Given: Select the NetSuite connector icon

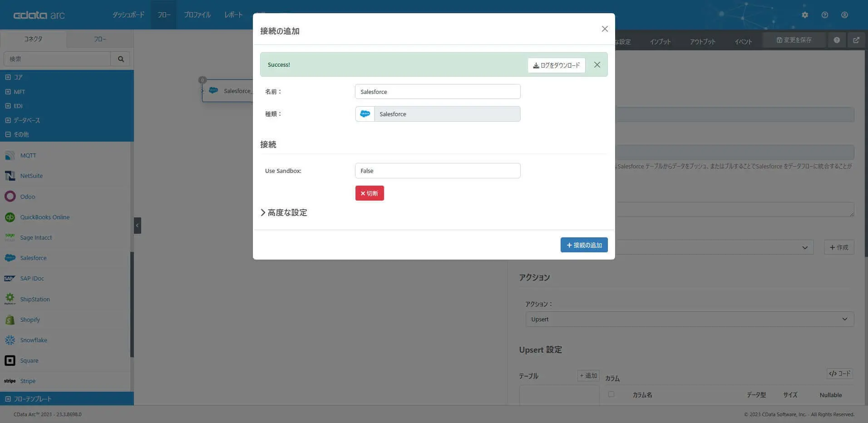Looking at the screenshot, I should [x=10, y=176].
